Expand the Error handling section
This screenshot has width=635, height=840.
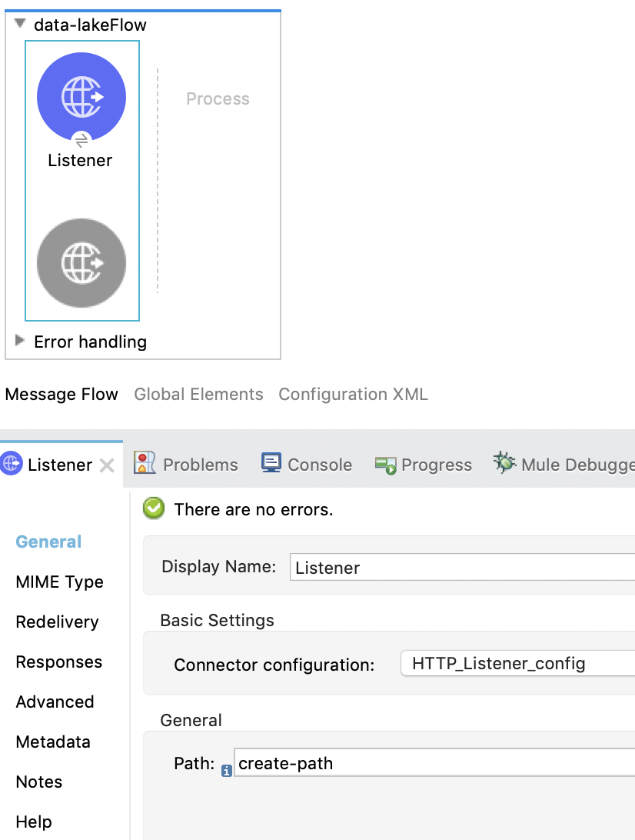pos(19,342)
